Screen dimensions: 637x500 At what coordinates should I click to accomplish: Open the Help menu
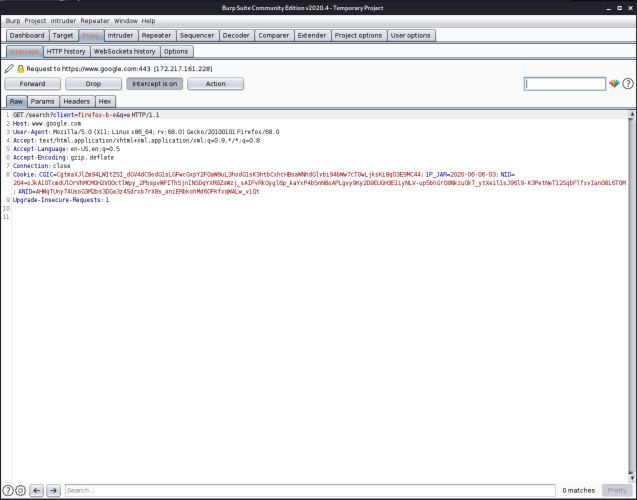coord(148,21)
